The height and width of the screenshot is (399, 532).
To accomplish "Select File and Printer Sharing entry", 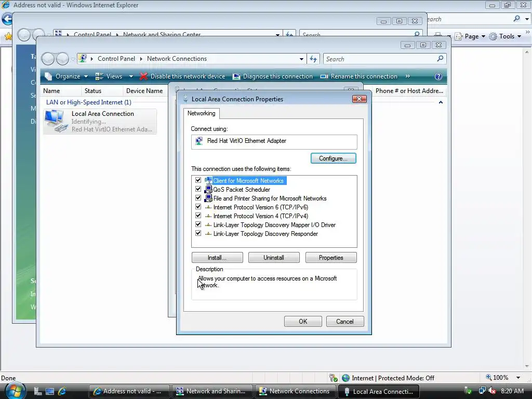I will tap(270, 198).
